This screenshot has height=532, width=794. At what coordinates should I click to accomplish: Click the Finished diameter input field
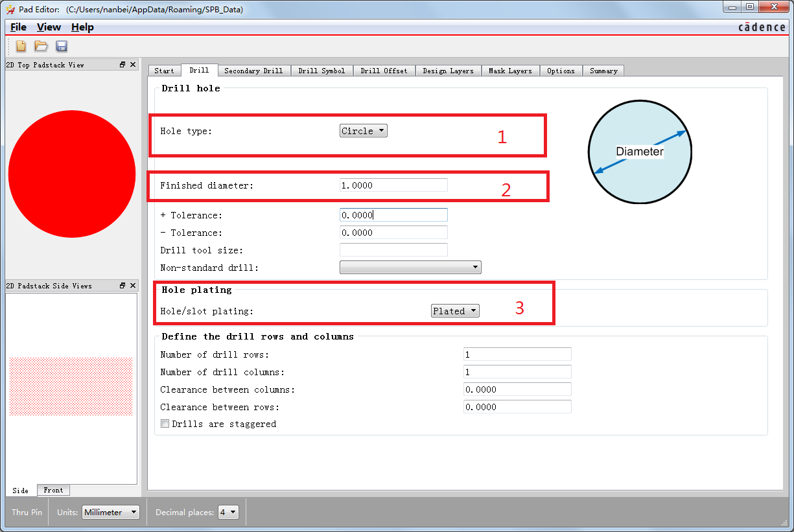click(393, 185)
